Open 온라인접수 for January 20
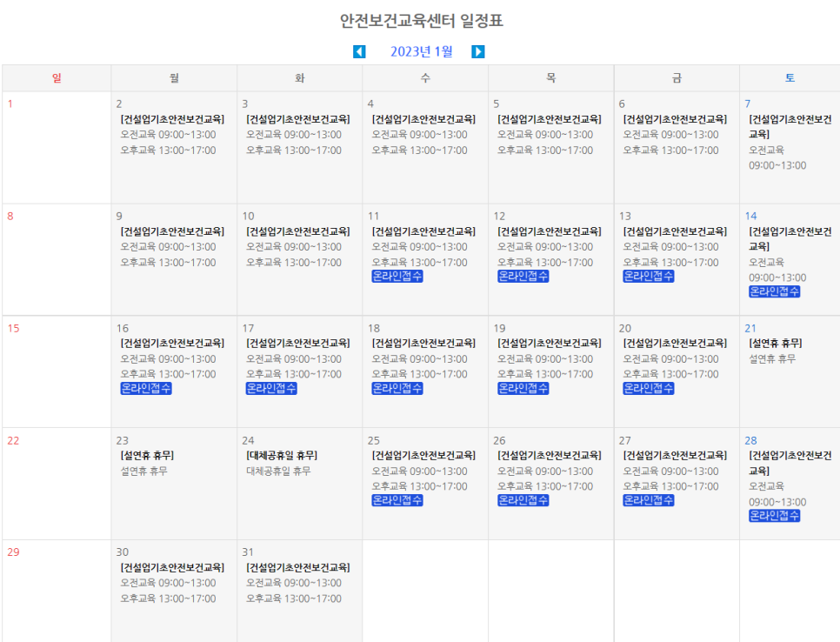Screen dimensions: 840x642 648,389
